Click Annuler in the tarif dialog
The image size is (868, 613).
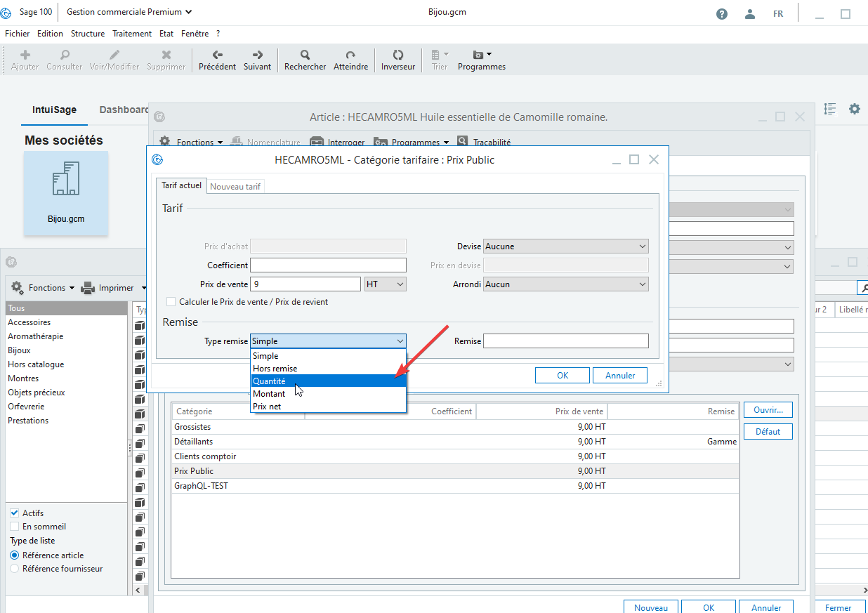click(x=620, y=376)
